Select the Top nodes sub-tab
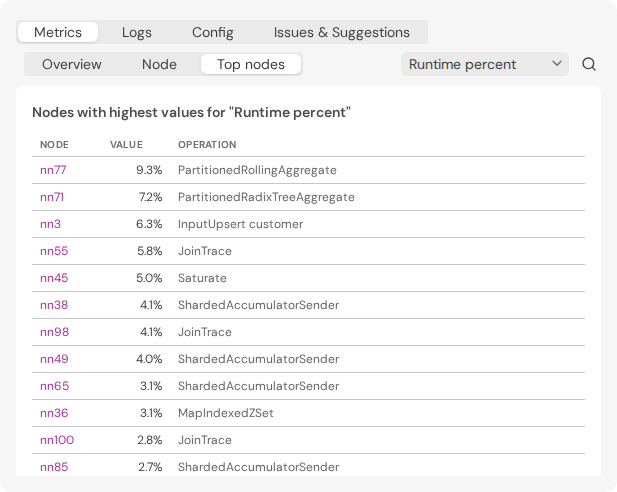 point(251,64)
